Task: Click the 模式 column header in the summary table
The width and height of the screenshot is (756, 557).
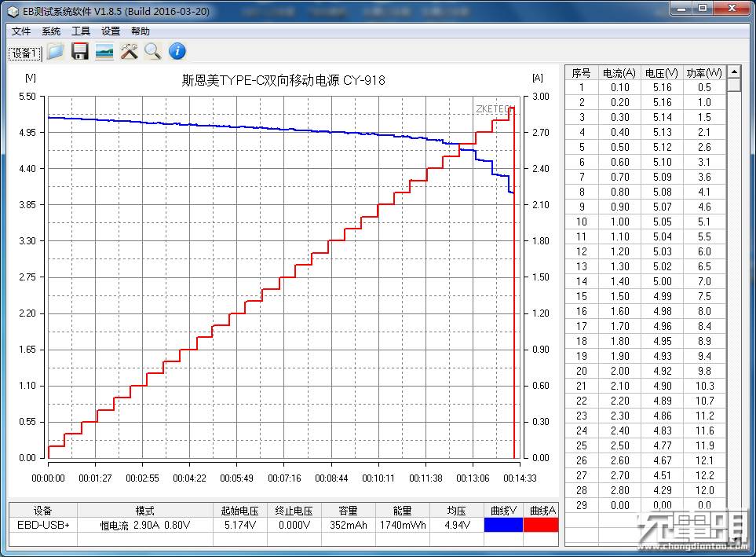Action: tap(145, 511)
